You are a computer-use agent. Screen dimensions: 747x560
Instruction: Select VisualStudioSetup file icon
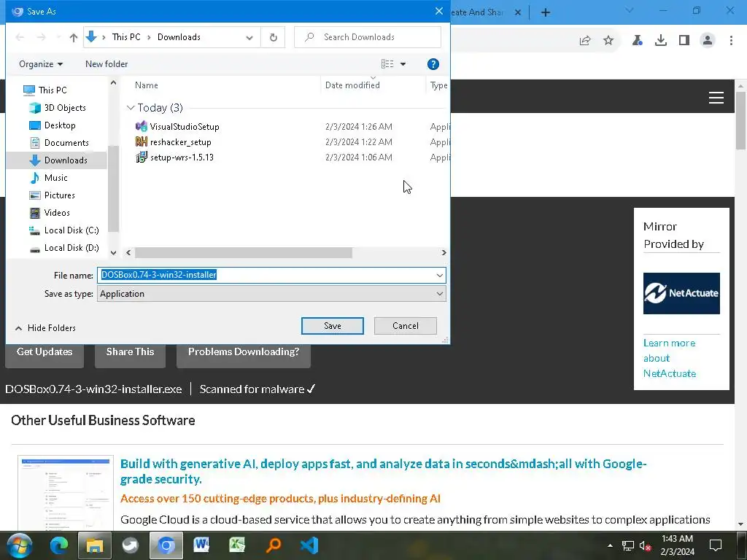coord(142,126)
